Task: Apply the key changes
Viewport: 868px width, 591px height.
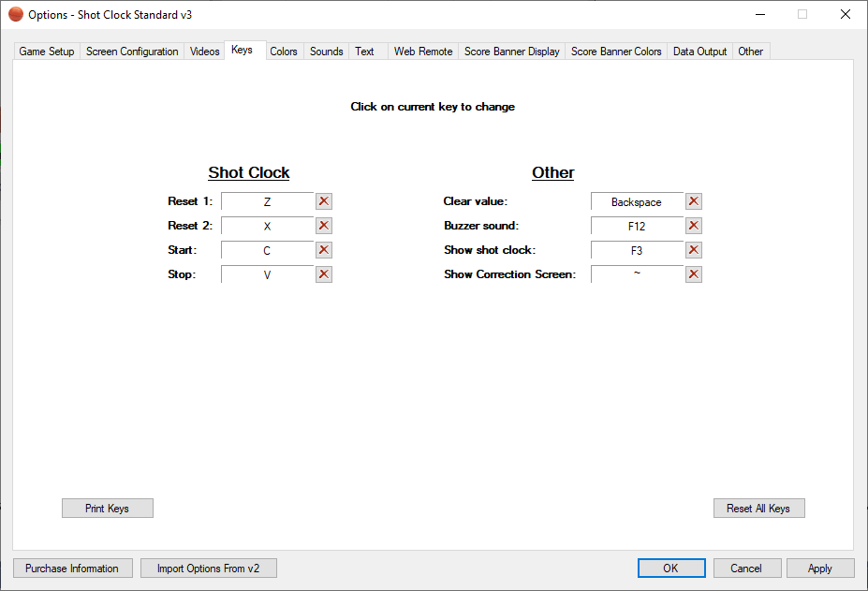Action: 819,569
